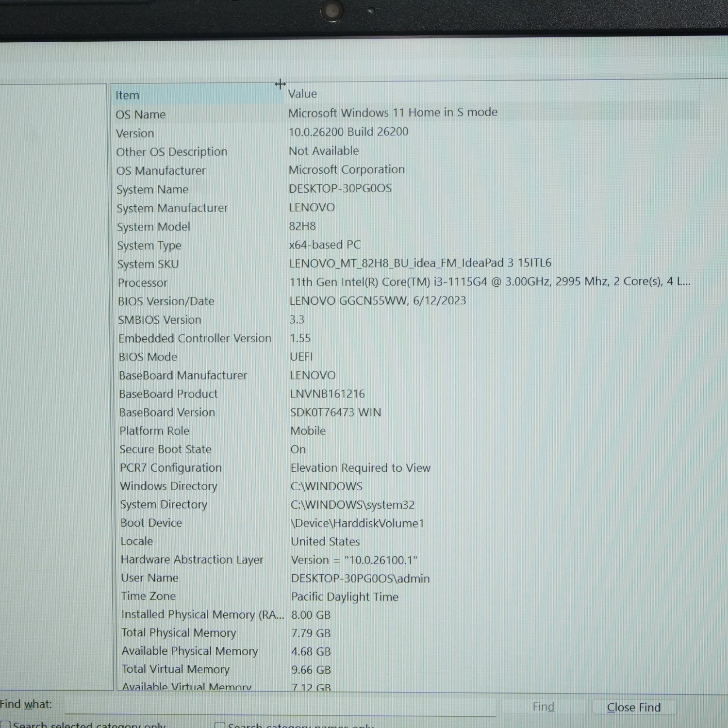Viewport: 728px width, 728px height.
Task: Click the Microsoft Corporation value
Action: click(x=347, y=169)
